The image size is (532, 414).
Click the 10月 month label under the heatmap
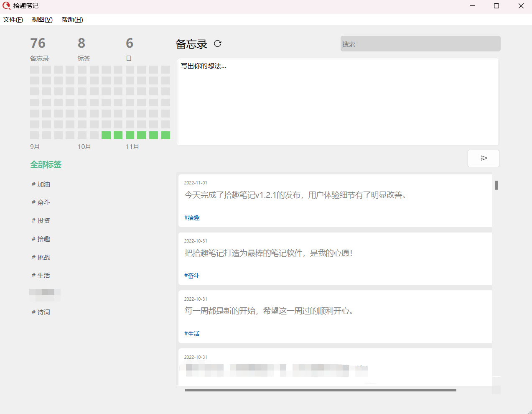84,147
